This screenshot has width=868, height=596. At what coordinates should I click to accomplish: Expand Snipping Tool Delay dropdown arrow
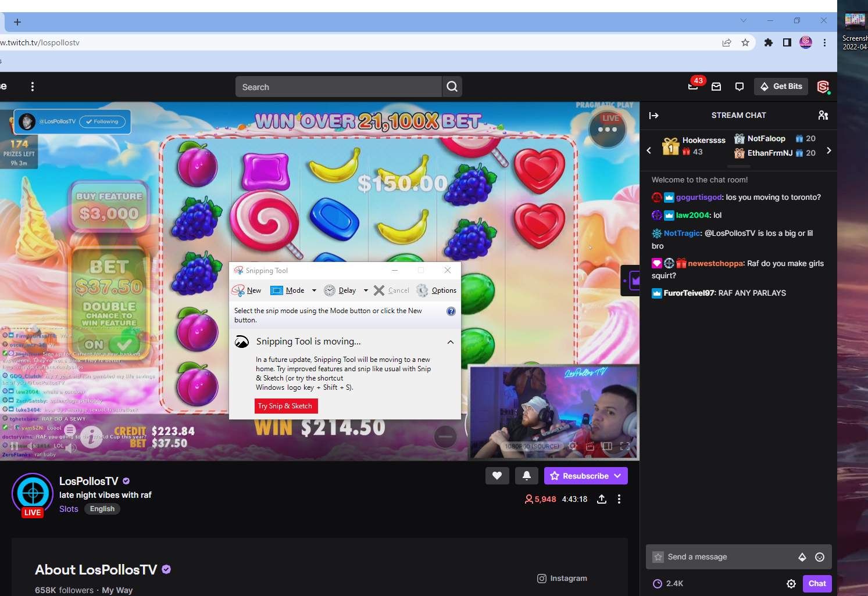point(366,290)
